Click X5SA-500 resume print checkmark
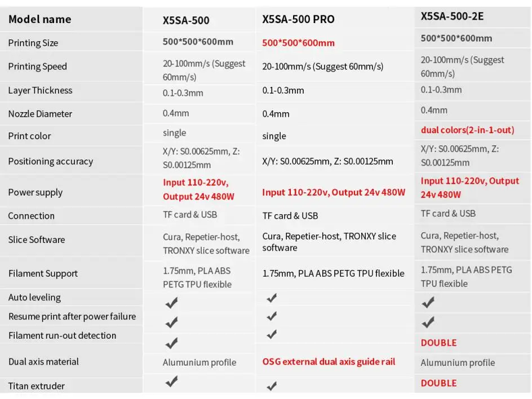532x399 pixels. [172, 322]
